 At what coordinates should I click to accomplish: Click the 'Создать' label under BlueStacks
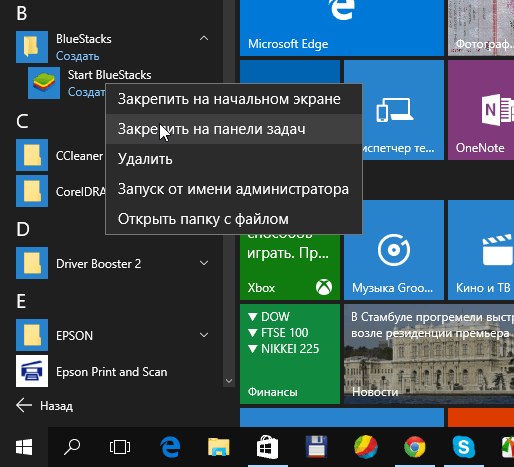pyautogui.click(x=77, y=56)
